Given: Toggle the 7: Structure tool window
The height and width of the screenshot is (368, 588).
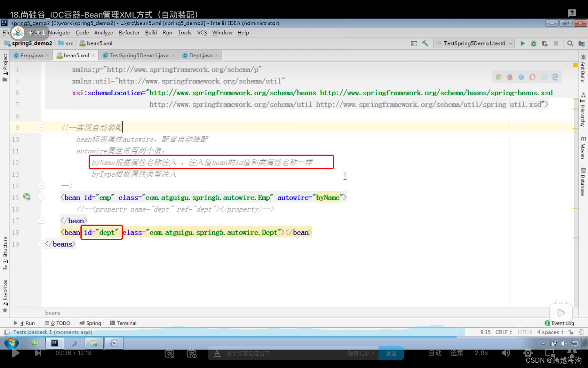Looking at the screenshot, I should coord(5,250).
